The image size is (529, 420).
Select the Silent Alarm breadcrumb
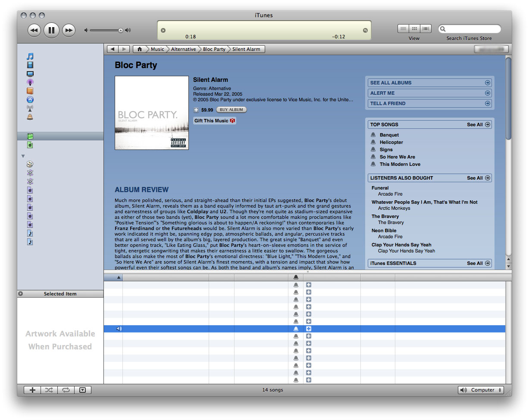pyautogui.click(x=246, y=49)
